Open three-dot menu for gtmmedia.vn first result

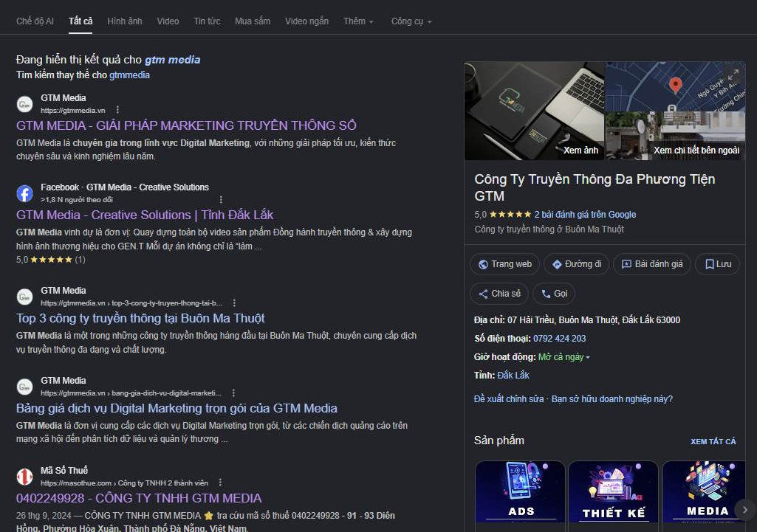pyautogui.click(x=117, y=110)
